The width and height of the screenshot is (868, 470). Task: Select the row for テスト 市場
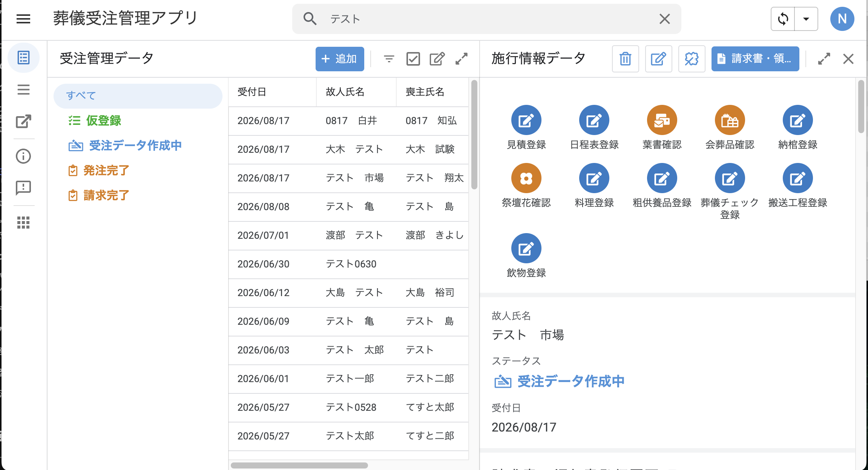(348, 178)
